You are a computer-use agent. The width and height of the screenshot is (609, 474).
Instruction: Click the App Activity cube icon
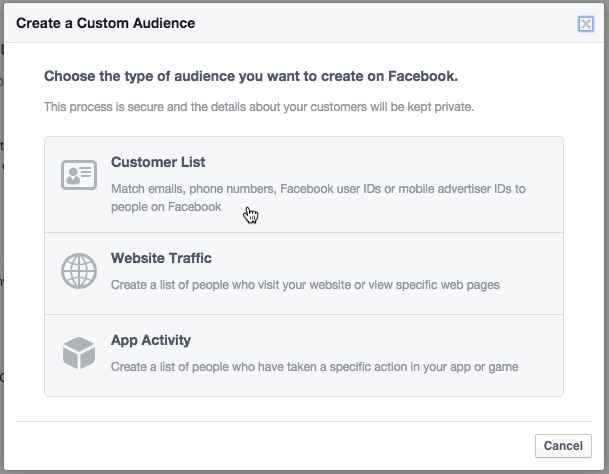79,353
